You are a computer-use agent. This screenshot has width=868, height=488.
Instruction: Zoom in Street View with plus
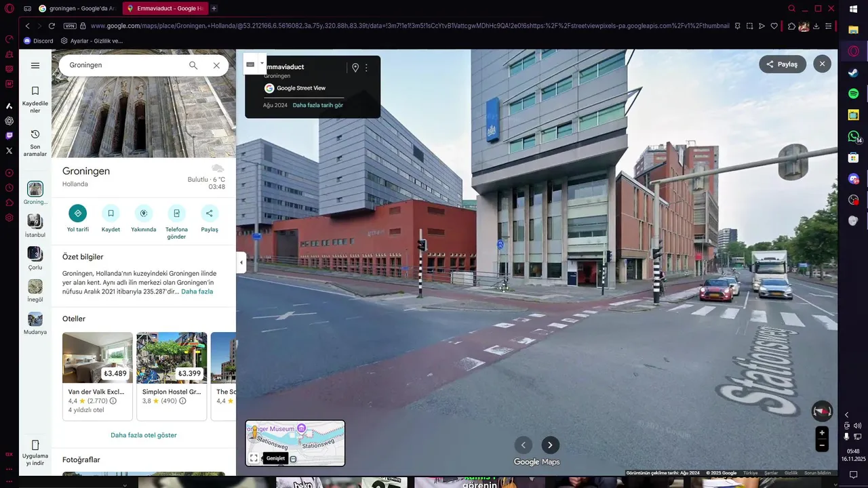click(x=822, y=433)
